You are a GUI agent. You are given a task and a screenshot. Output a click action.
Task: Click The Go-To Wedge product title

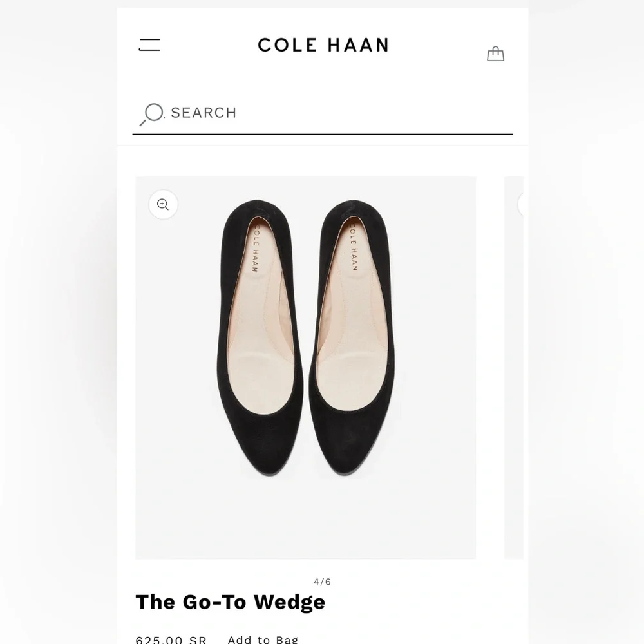(230, 601)
